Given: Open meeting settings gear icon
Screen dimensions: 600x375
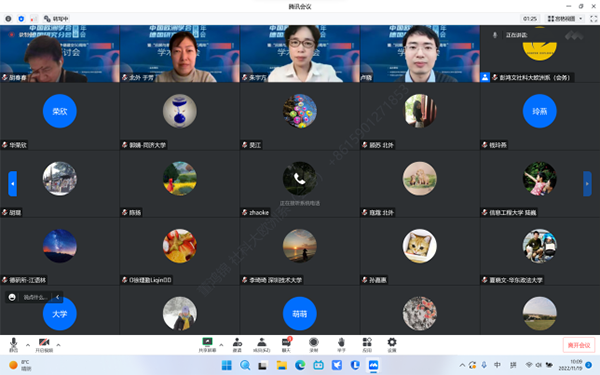Looking at the screenshot, I should [392, 344].
